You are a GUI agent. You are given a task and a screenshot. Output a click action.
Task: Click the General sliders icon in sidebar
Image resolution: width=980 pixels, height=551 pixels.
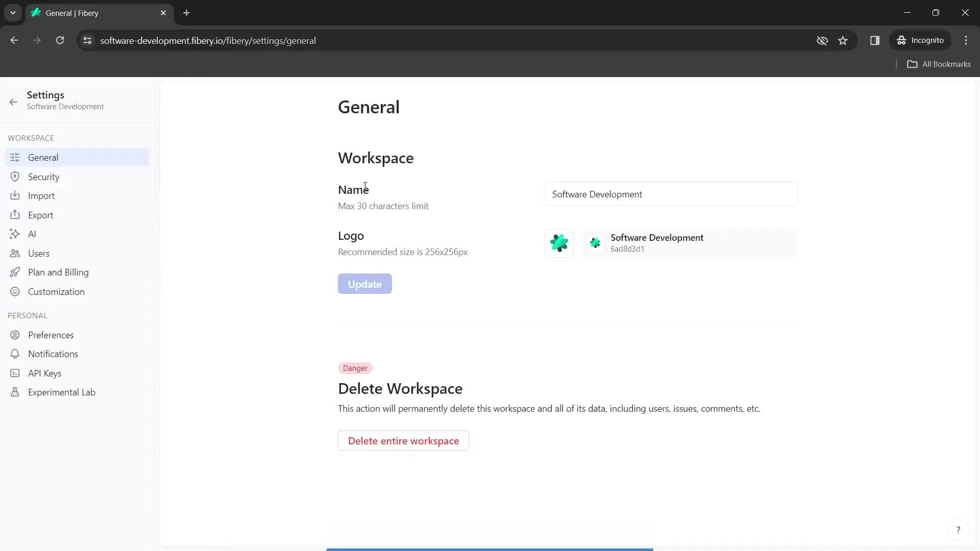15,158
